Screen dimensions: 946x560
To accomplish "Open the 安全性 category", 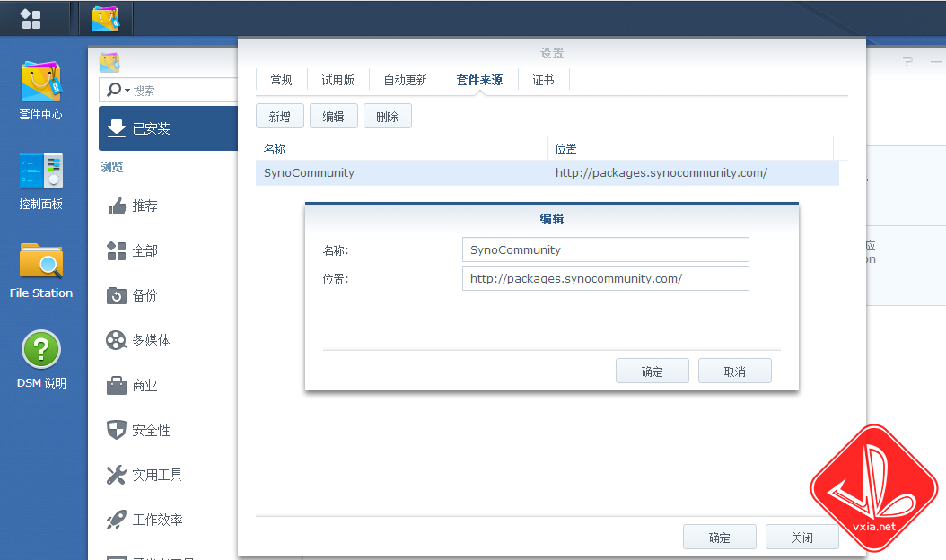I will click(x=169, y=430).
